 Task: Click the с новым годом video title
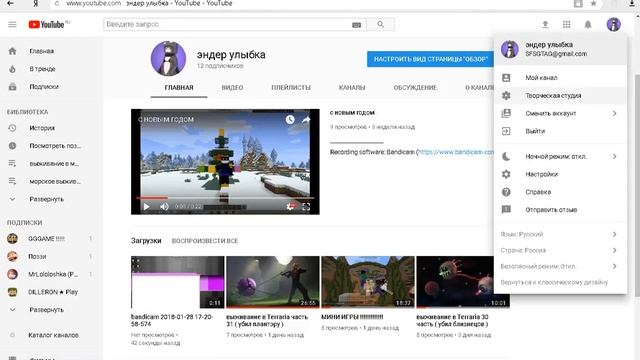click(x=352, y=113)
